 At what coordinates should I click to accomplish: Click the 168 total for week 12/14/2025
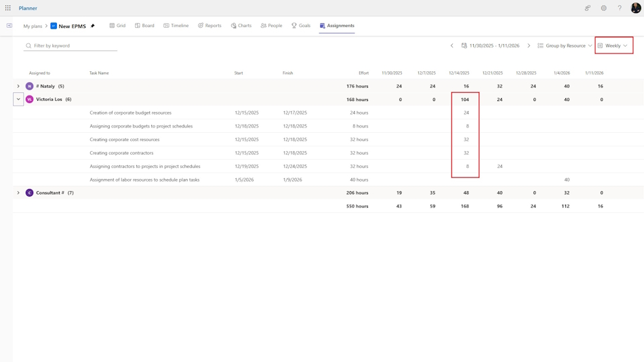pyautogui.click(x=464, y=206)
